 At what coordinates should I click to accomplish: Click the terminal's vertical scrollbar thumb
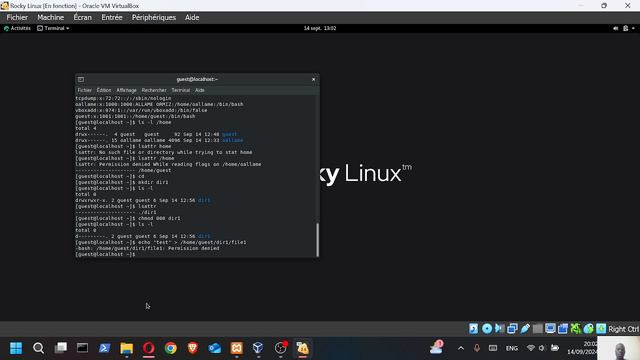317,240
